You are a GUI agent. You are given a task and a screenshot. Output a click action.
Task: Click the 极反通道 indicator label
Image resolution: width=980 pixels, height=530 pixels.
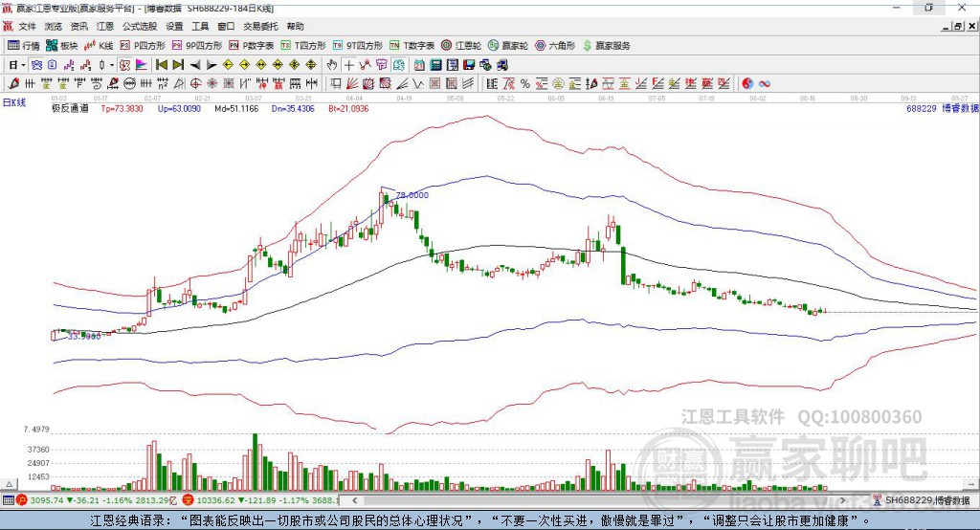70,108
